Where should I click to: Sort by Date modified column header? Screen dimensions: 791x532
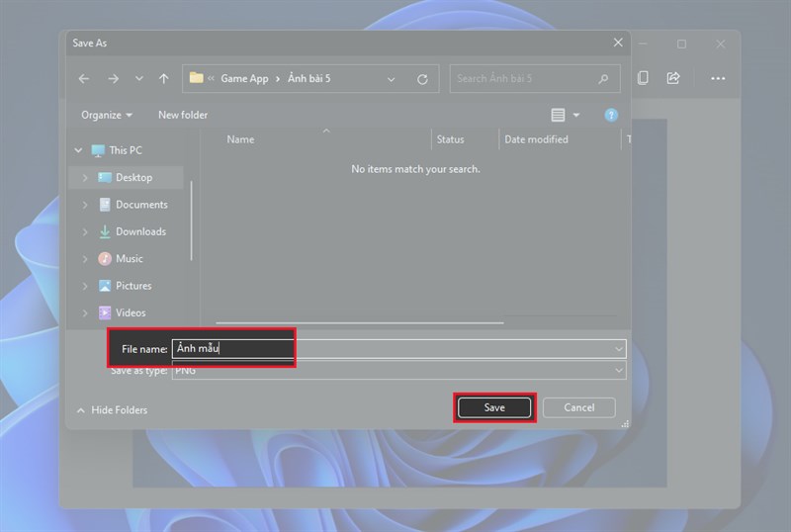coord(536,139)
